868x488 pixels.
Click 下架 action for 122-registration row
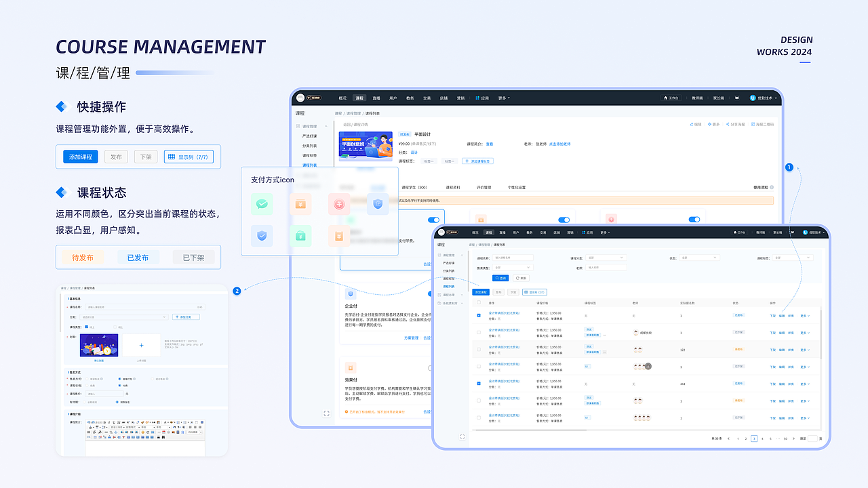(772, 350)
